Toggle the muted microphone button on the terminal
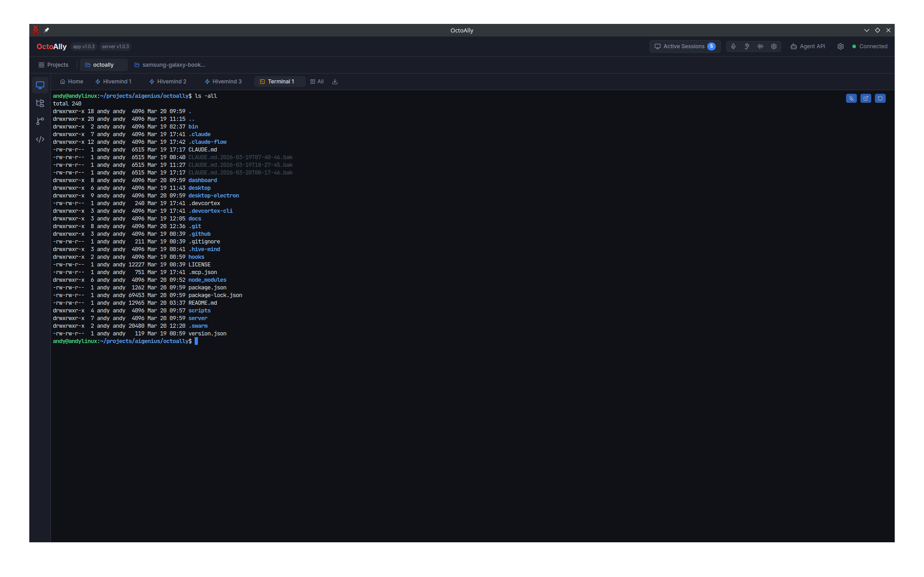924x577 pixels. pyautogui.click(x=851, y=98)
